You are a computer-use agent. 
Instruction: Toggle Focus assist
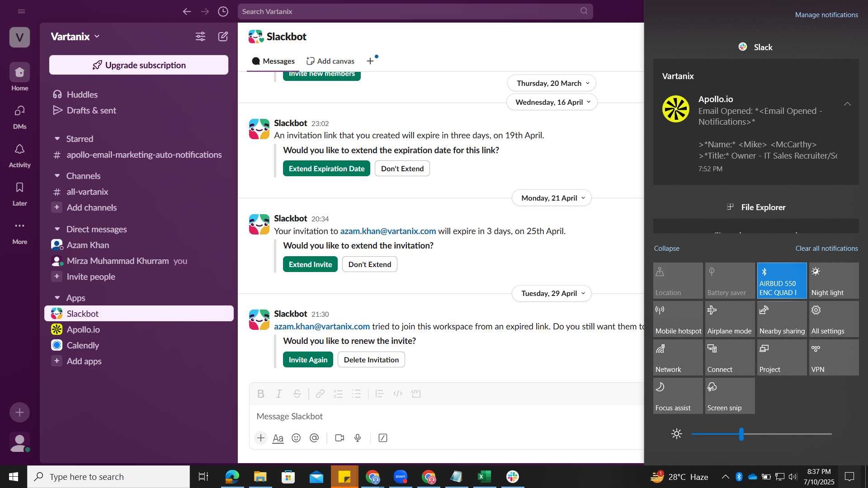pyautogui.click(x=678, y=396)
